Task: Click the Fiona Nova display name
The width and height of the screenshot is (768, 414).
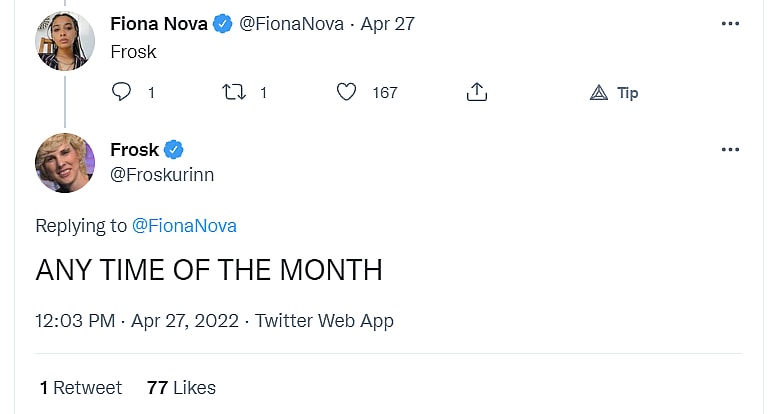Action: (159, 24)
